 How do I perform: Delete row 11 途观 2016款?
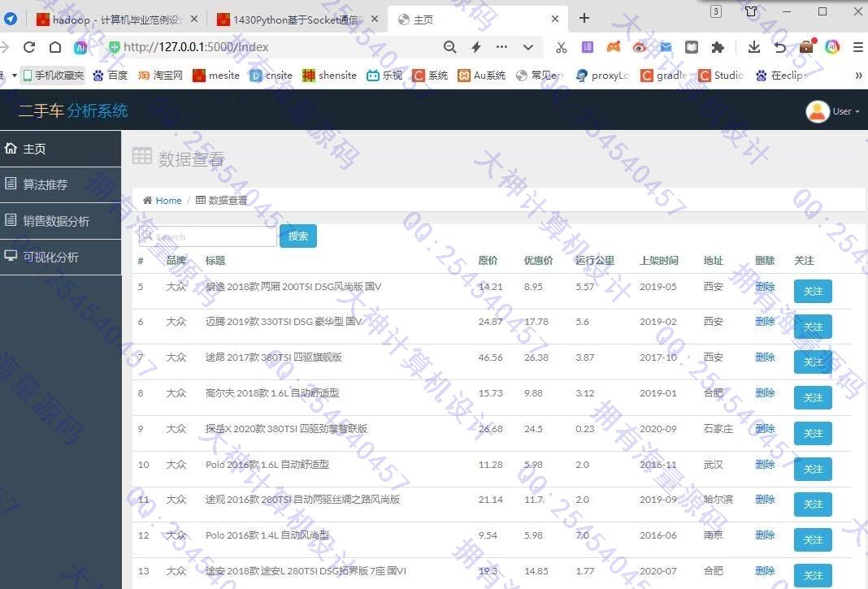coord(765,500)
